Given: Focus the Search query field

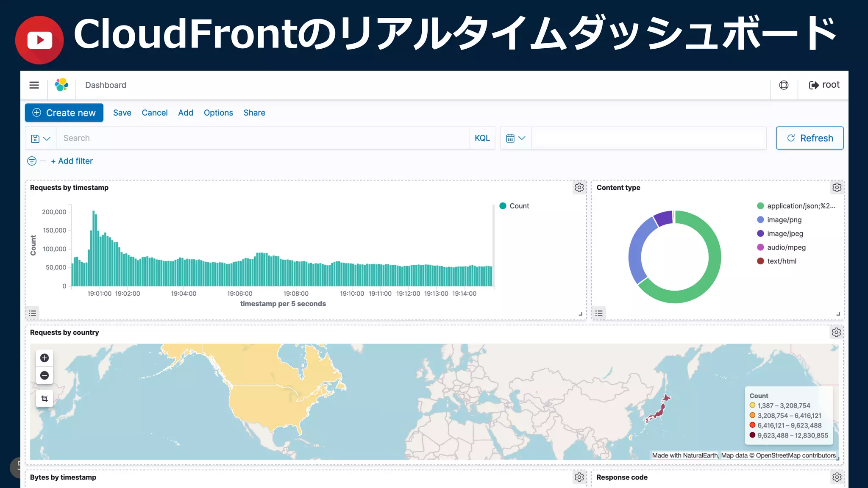Looking at the screenshot, I should 263,138.
